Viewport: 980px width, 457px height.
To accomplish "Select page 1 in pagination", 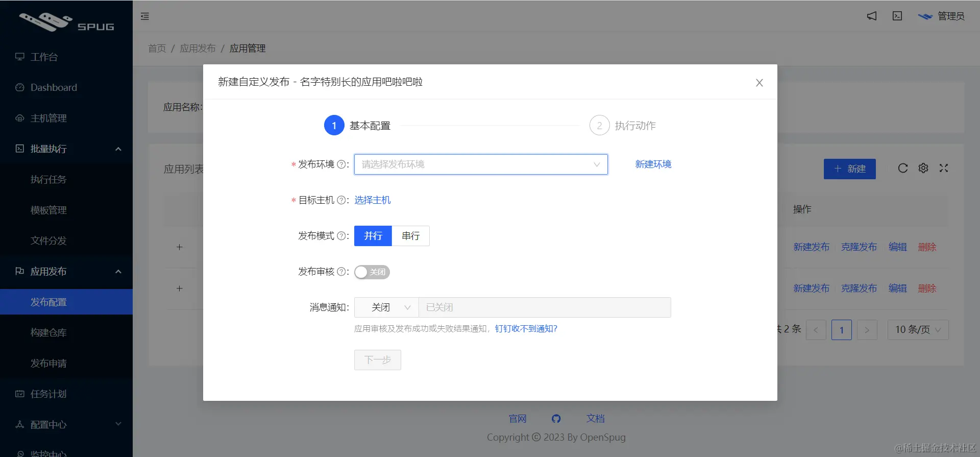I will tap(842, 330).
